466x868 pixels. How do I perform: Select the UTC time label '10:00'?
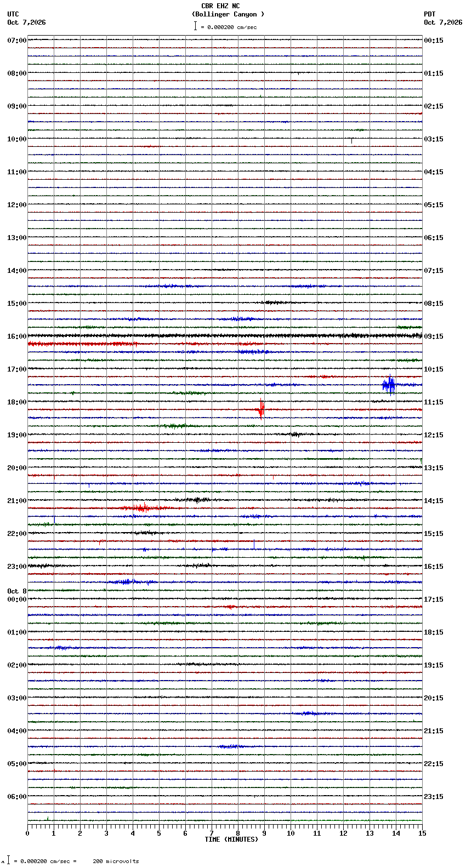click(x=17, y=139)
